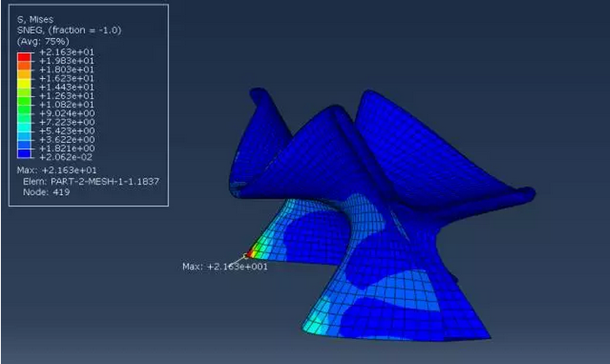610x364 pixels.
Task: Click the red legend color band at top
Action: (24, 56)
